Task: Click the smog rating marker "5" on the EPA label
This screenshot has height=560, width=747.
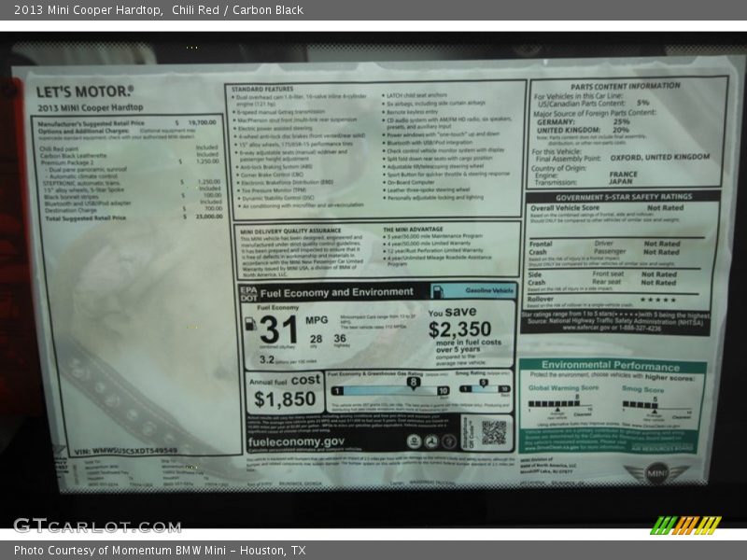Action: click(484, 383)
